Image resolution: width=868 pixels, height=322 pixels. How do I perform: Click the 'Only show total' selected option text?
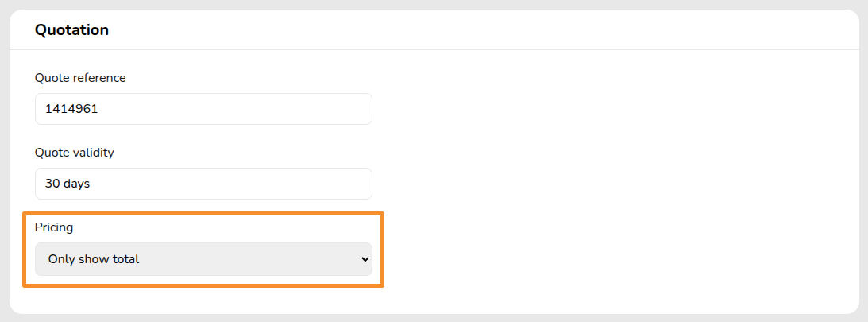click(x=94, y=259)
